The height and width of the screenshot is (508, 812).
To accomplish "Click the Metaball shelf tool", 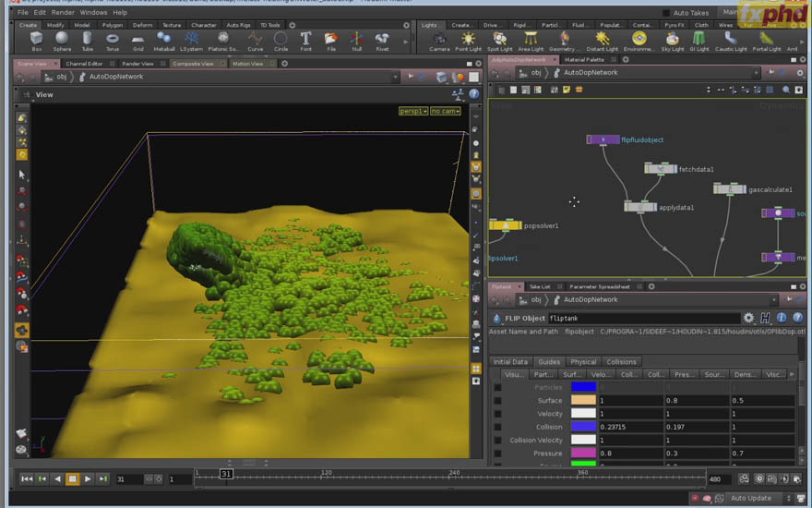I will click(x=164, y=42).
